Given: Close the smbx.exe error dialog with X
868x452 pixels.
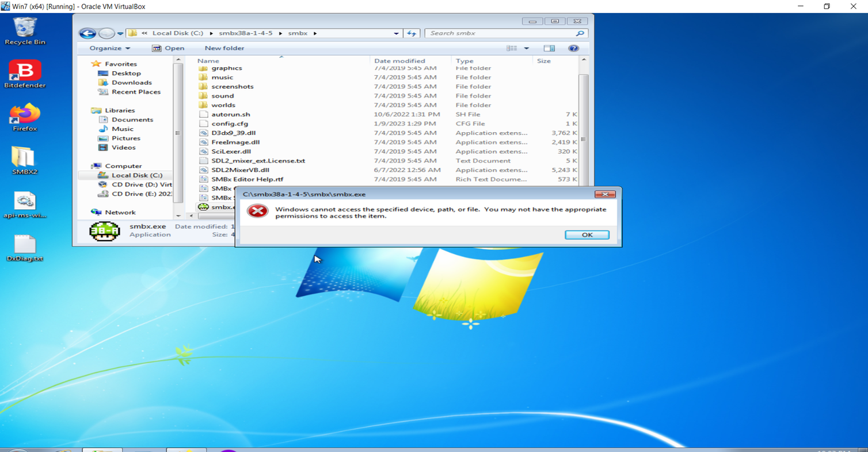Looking at the screenshot, I should [604, 194].
